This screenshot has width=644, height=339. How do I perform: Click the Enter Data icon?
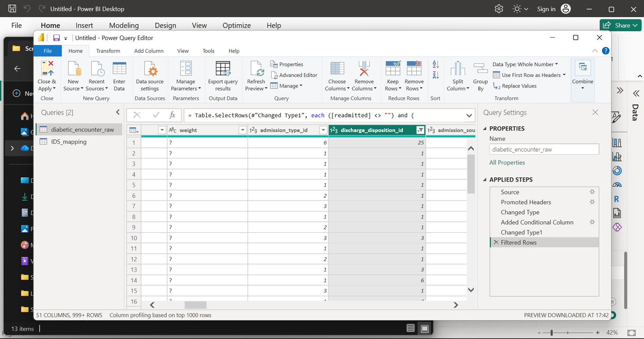pos(119,68)
